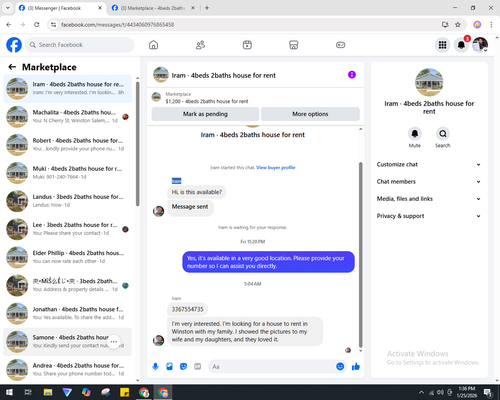
Task: Expand Chat members section
Action: click(x=429, y=182)
